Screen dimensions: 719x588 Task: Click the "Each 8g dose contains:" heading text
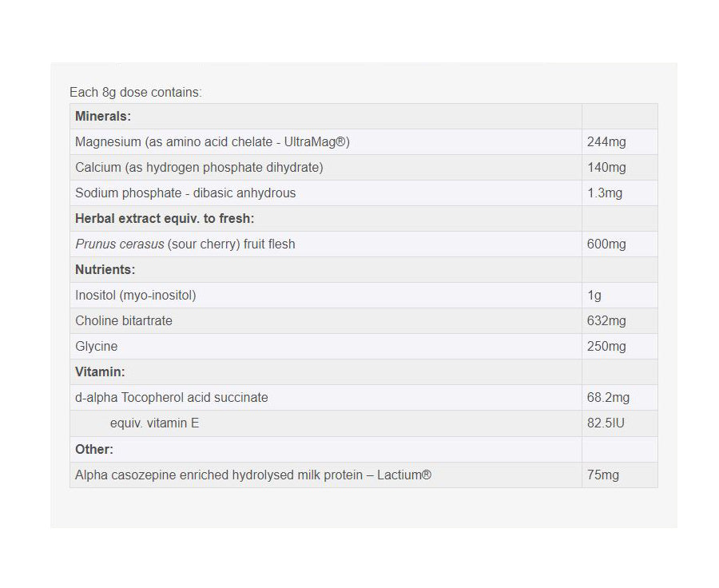coord(136,93)
